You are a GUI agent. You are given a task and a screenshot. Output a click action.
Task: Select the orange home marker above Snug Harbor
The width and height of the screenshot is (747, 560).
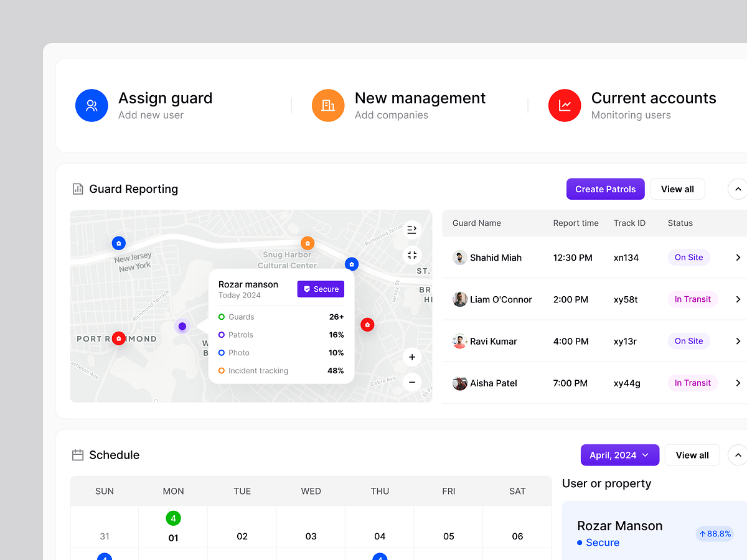[307, 243]
